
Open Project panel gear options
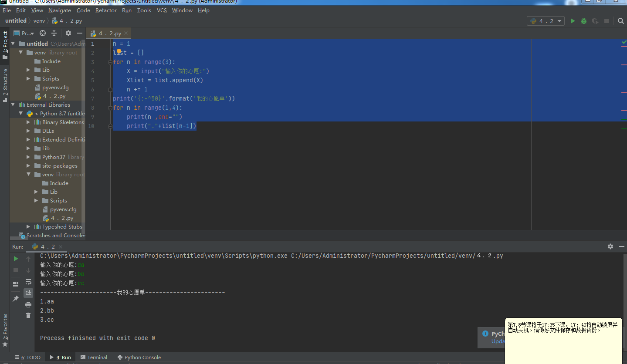(x=68, y=33)
